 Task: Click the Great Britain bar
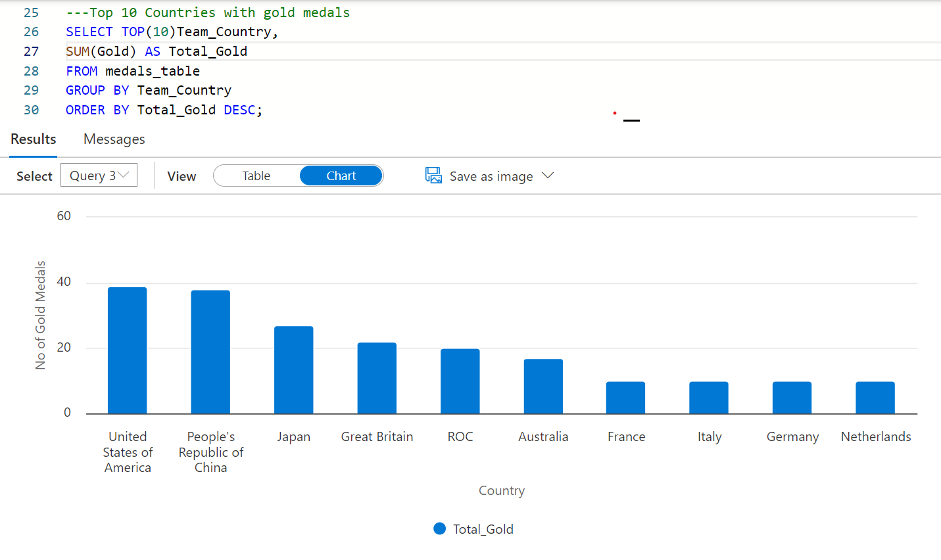pos(377,378)
